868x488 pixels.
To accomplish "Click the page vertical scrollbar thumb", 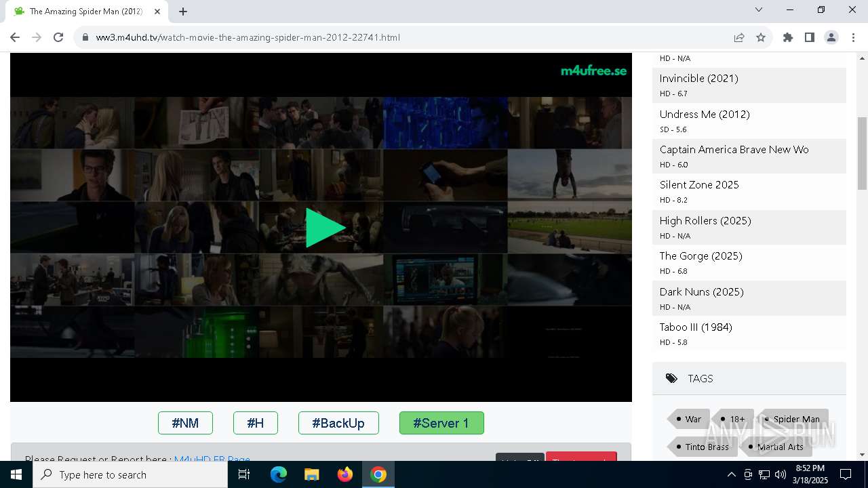I will point(862,153).
